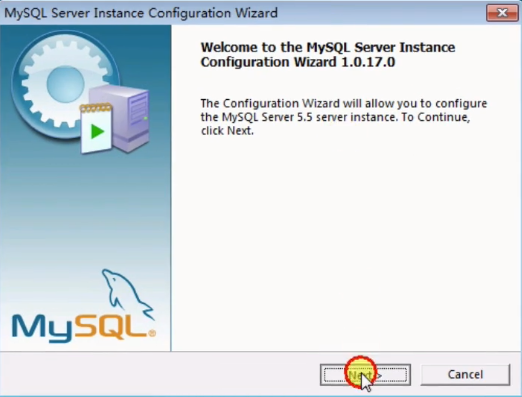Click the large gear cog icon
Viewport: 522px width, 397px height.
[65, 84]
